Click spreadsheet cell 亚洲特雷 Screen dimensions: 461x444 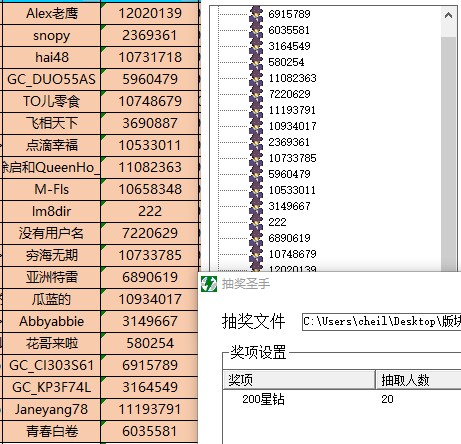point(51,277)
